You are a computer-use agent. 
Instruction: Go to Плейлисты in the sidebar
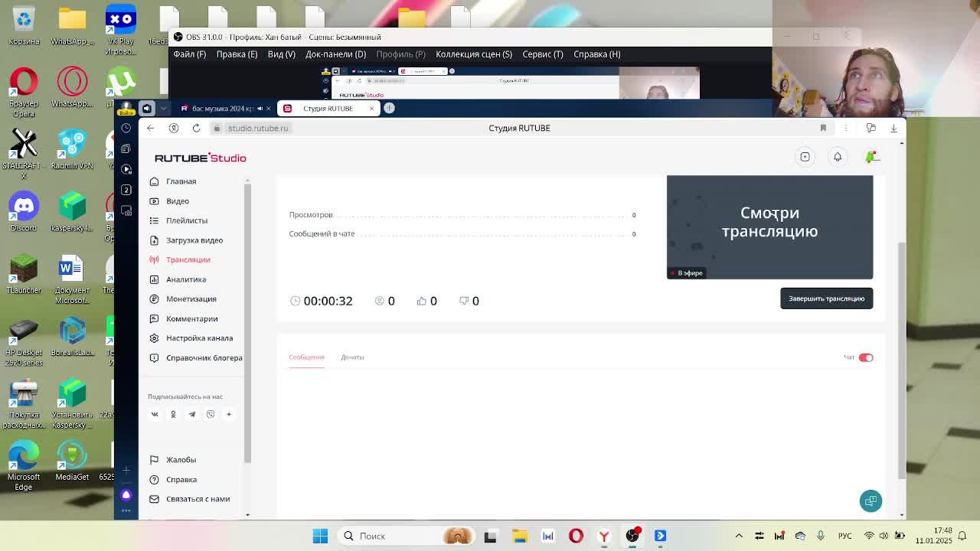187,220
